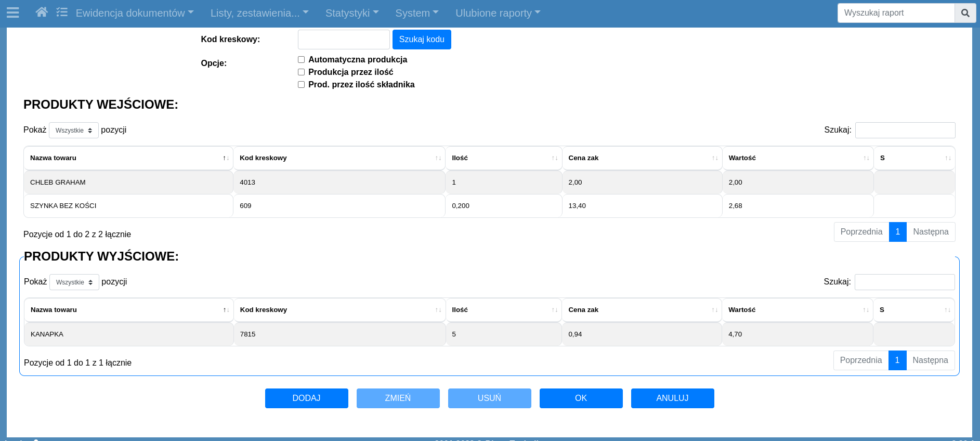
Task: Go to home via house icon
Action: point(42,12)
